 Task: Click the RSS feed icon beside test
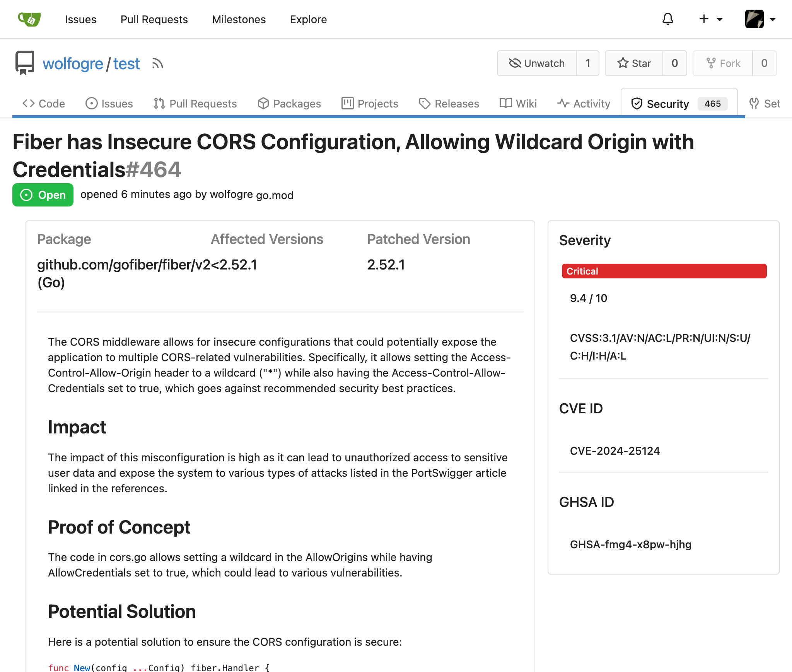coord(157,63)
